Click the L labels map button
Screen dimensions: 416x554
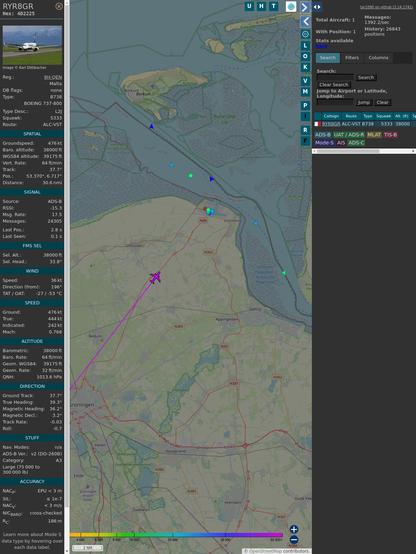(305, 45)
